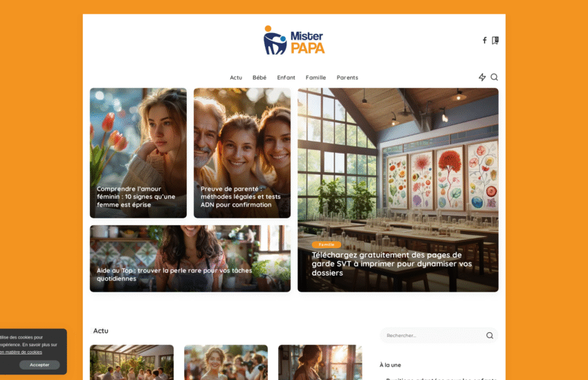Focus the Rechercher search input field
Image resolution: width=588 pixels, height=380 pixels.
(x=432, y=336)
